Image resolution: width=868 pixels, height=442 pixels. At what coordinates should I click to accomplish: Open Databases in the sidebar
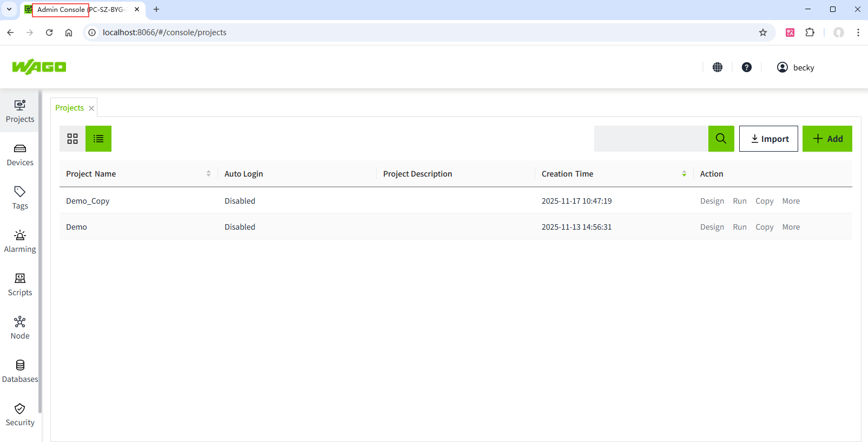click(20, 371)
